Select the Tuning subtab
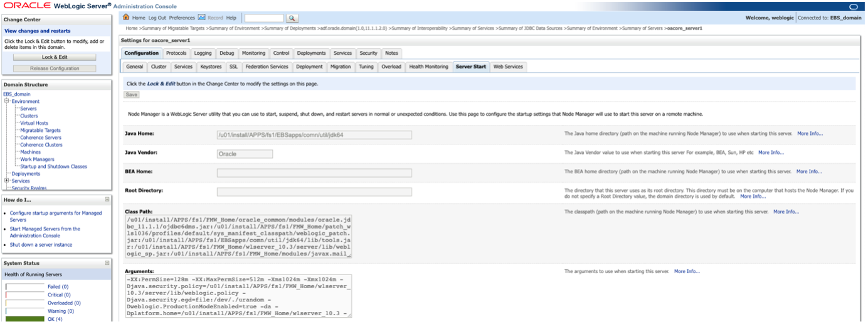The height and width of the screenshot is (324, 868). pyautogui.click(x=366, y=67)
